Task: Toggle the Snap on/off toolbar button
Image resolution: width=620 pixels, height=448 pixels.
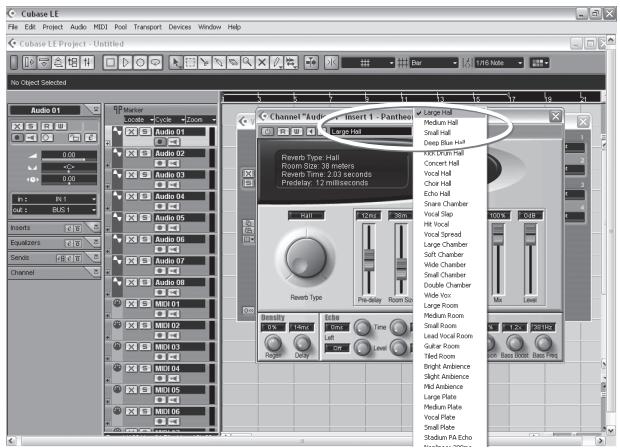Action: click(x=331, y=62)
